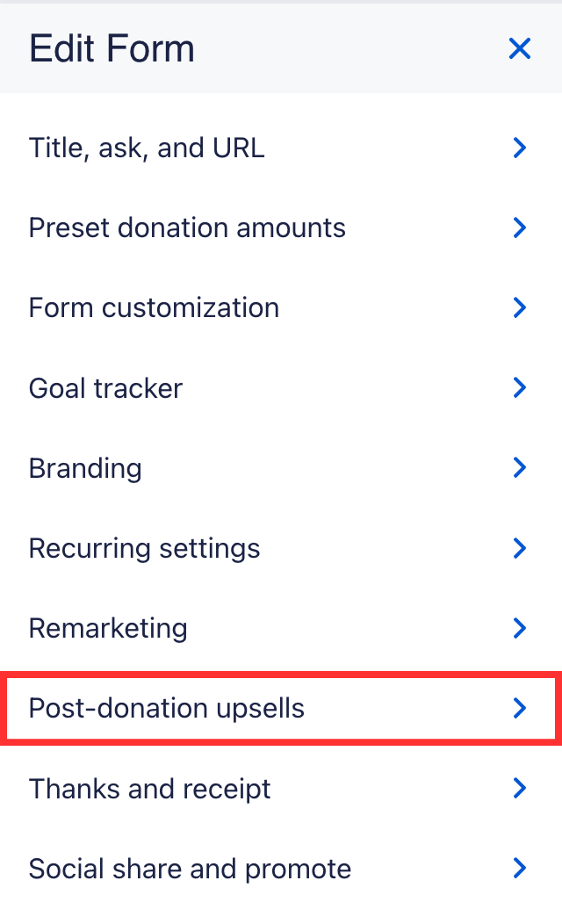562x924 pixels.
Task: Click the Goal tracker chevron arrow
Action: tap(520, 387)
